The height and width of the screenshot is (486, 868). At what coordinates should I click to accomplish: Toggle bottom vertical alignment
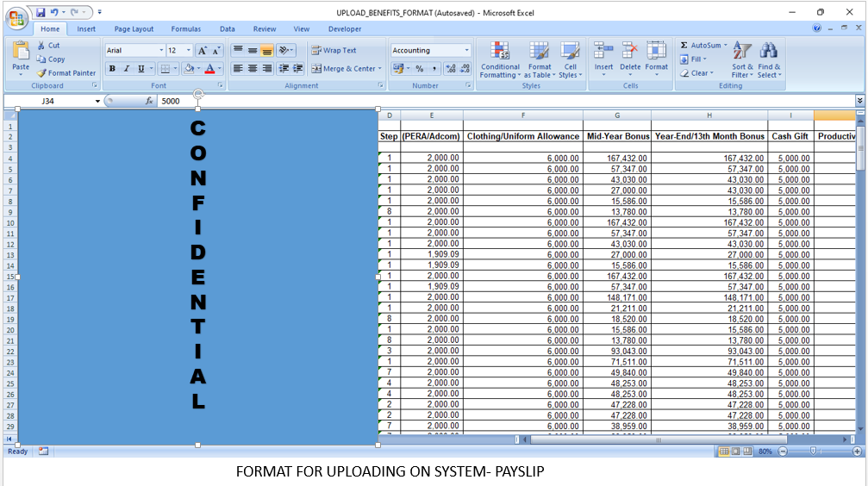tap(267, 50)
